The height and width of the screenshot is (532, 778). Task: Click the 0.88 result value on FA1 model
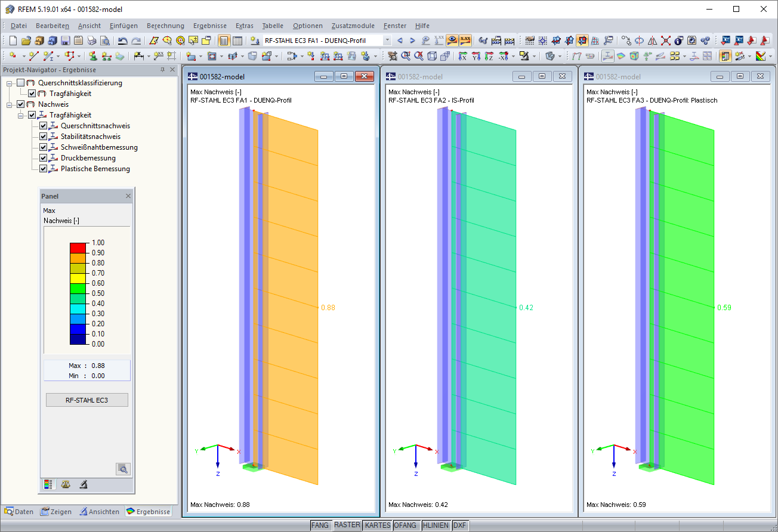[x=328, y=308]
